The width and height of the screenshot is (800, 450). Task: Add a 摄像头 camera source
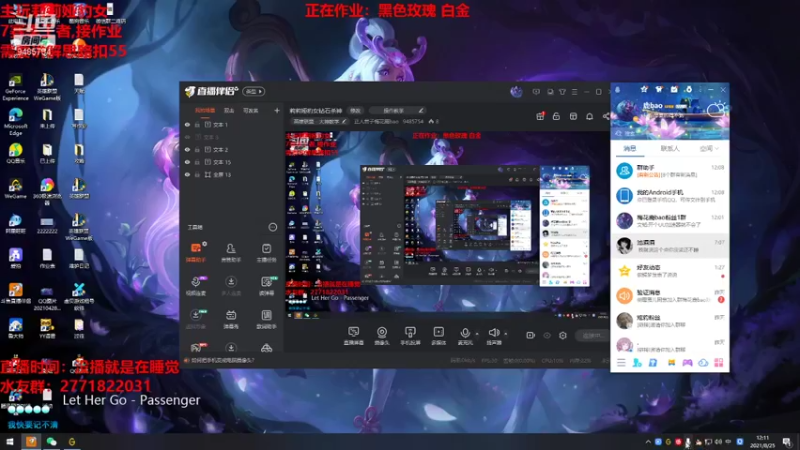coord(382,336)
